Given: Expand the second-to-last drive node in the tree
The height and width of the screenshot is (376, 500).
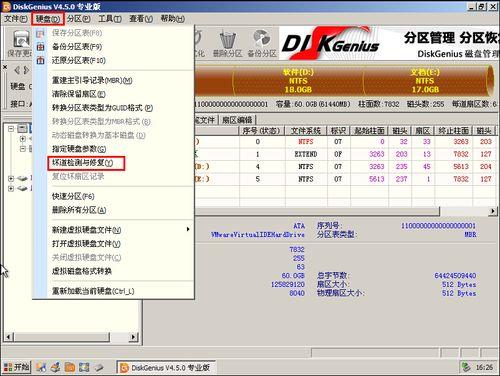Looking at the screenshot, I should click(11, 179).
